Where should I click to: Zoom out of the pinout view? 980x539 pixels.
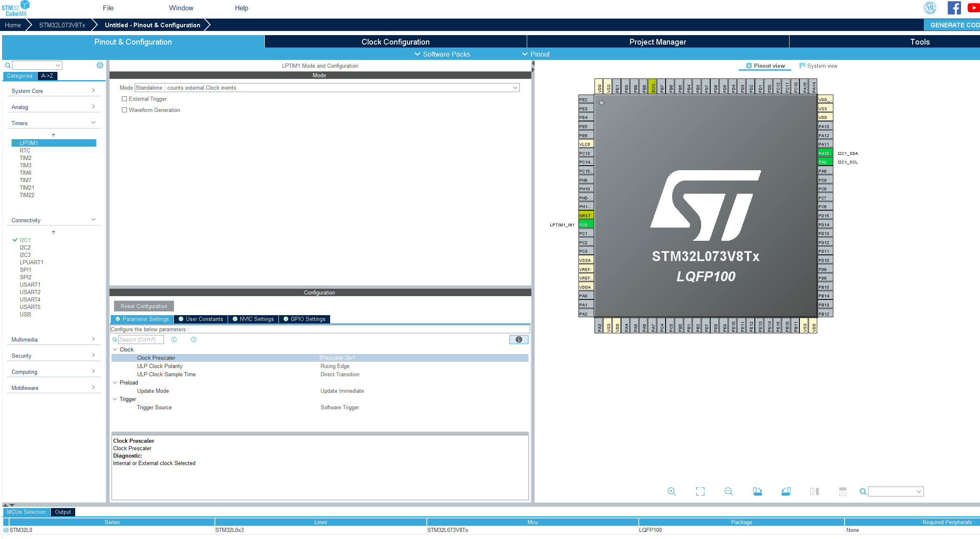[x=729, y=491]
